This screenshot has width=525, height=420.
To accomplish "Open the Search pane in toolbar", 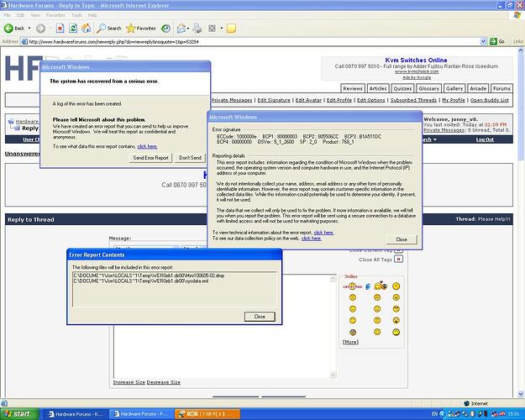I will coord(109,29).
